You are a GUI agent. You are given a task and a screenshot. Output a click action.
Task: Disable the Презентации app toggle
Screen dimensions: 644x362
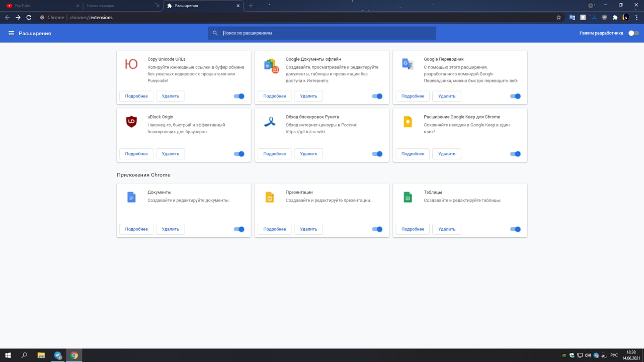pos(377,229)
